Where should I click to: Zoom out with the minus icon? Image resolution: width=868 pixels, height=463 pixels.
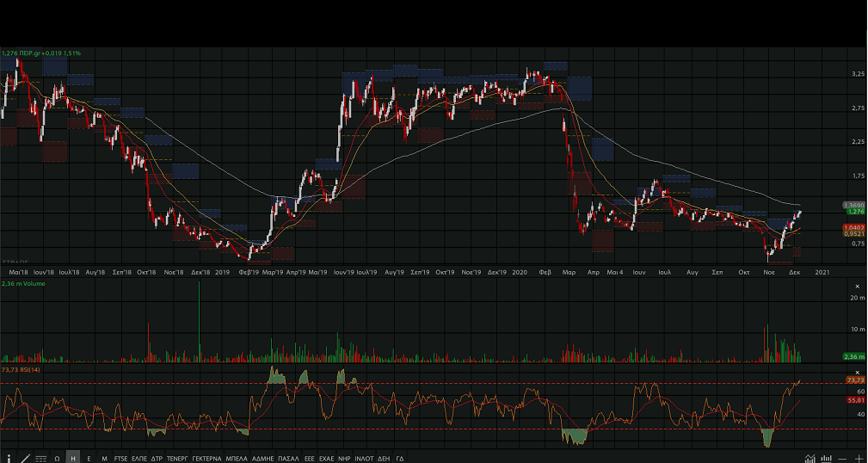[843, 458]
